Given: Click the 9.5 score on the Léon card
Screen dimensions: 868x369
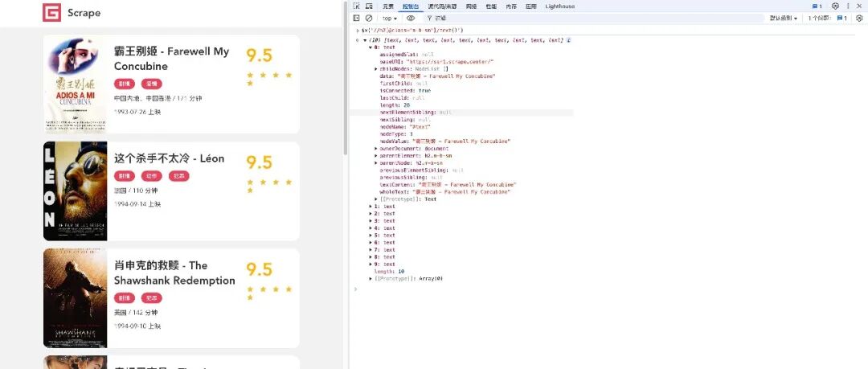Looking at the screenshot, I should point(260,162).
